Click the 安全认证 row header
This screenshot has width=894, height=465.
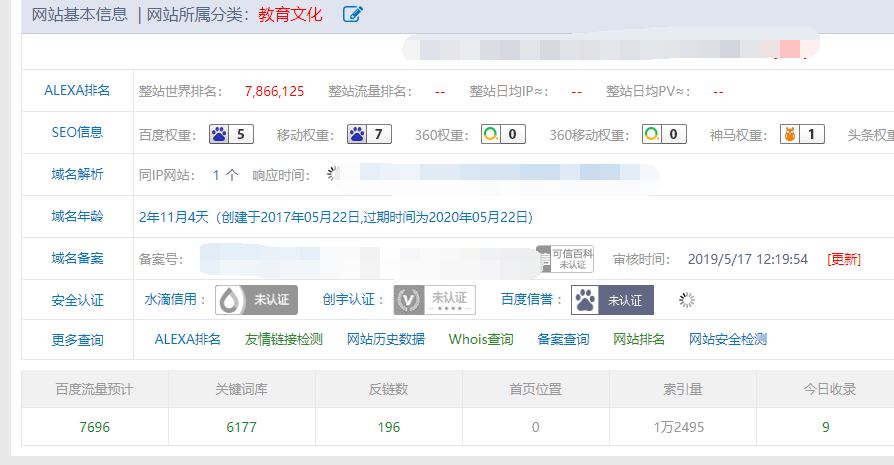click(77, 300)
